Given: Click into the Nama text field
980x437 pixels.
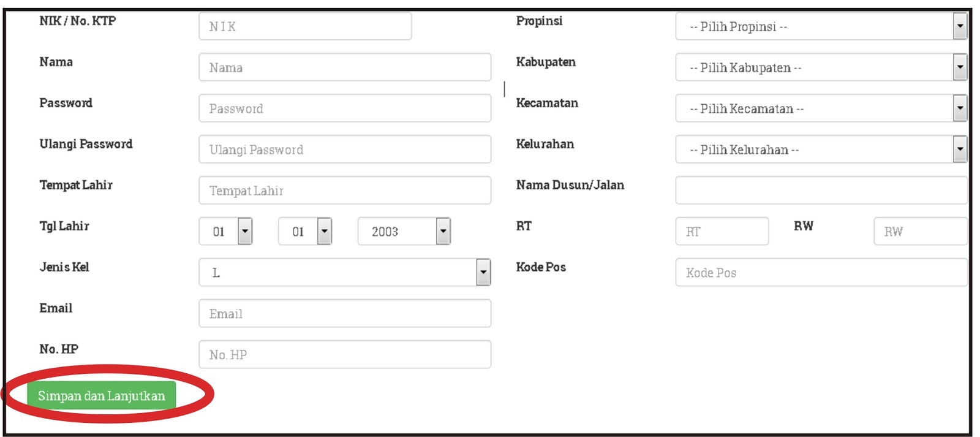Looking at the screenshot, I should pyautogui.click(x=344, y=67).
